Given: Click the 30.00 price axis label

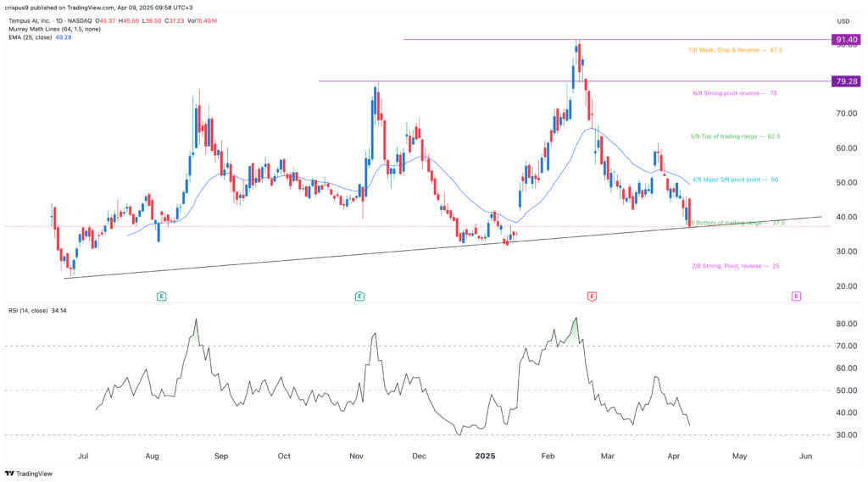Looking at the screenshot, I should pyautogui.click(x=847, y=252).
